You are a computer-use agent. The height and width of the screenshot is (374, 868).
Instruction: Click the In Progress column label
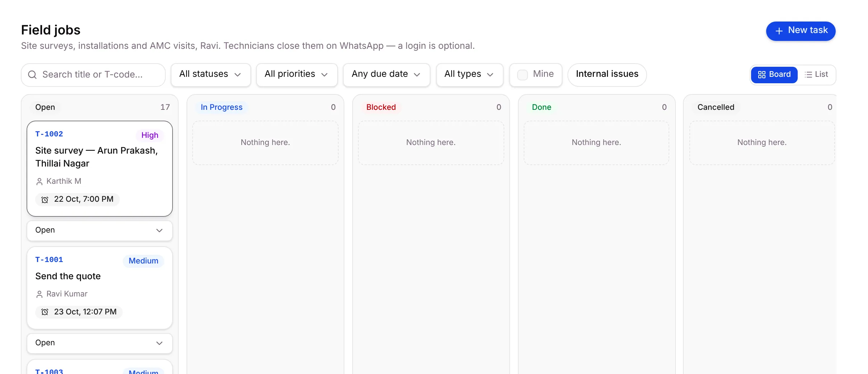[222, 107]
